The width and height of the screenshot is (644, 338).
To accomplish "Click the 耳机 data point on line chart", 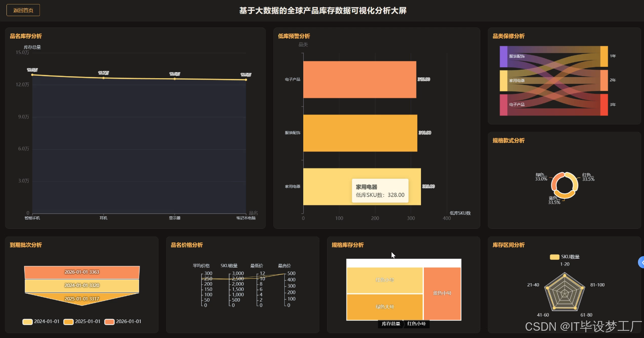I will tap(103, 78).
